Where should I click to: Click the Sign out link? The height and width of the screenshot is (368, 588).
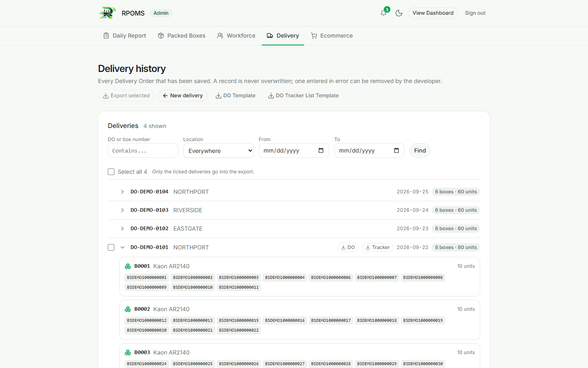(475, 13)
